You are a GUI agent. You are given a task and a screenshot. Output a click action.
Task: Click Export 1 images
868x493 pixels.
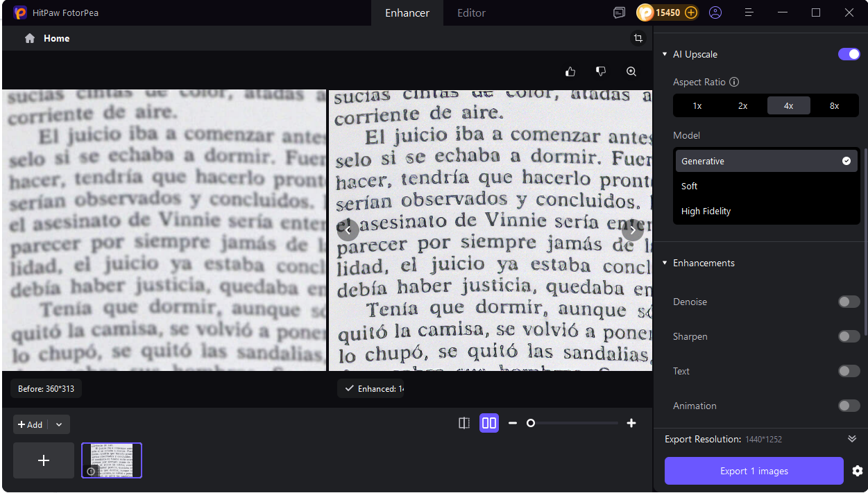pos(754,471)
